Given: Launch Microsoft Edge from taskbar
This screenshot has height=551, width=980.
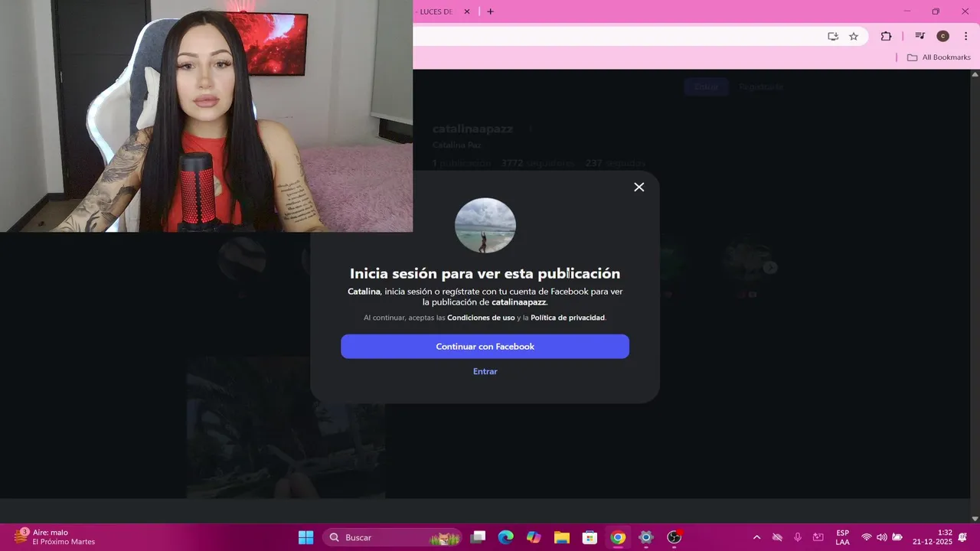Looking at the screenshot, I should click(x=506, y=537).
